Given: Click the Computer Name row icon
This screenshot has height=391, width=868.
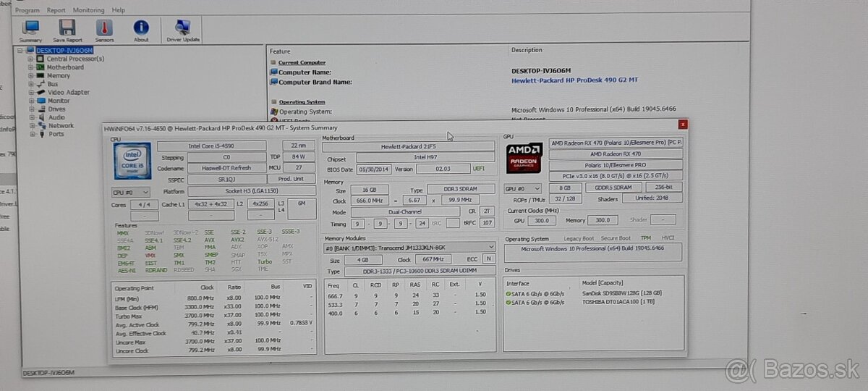Looking at the screenshot, I should (274, 72).
